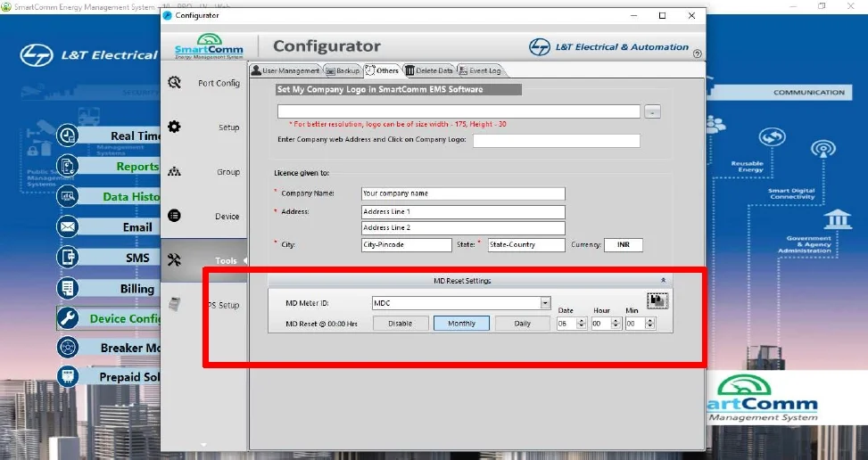Open MD Meter ID dropdown

coord(545,303)
